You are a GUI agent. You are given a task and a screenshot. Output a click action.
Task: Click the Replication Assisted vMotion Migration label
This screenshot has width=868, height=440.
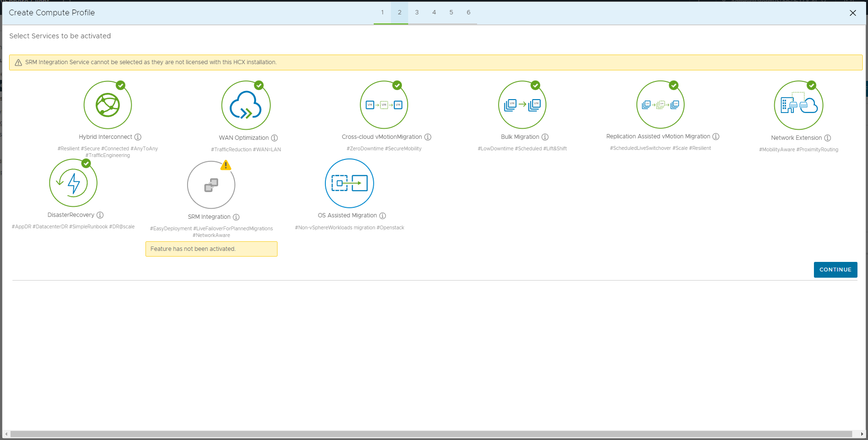658,136
